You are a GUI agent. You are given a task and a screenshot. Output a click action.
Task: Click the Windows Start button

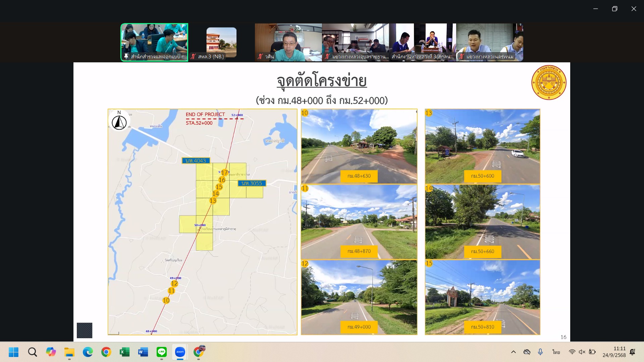tap(14, 352)
